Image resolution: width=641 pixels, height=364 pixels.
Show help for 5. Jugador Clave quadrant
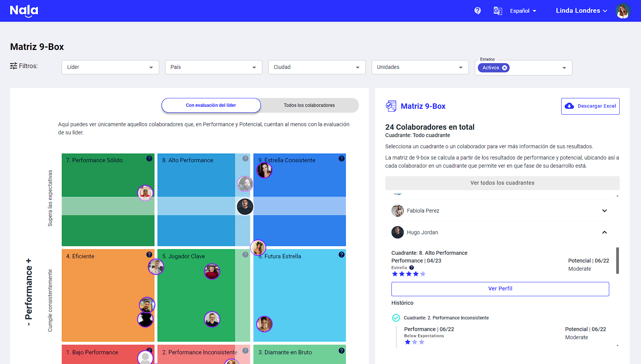coord(245,254)
